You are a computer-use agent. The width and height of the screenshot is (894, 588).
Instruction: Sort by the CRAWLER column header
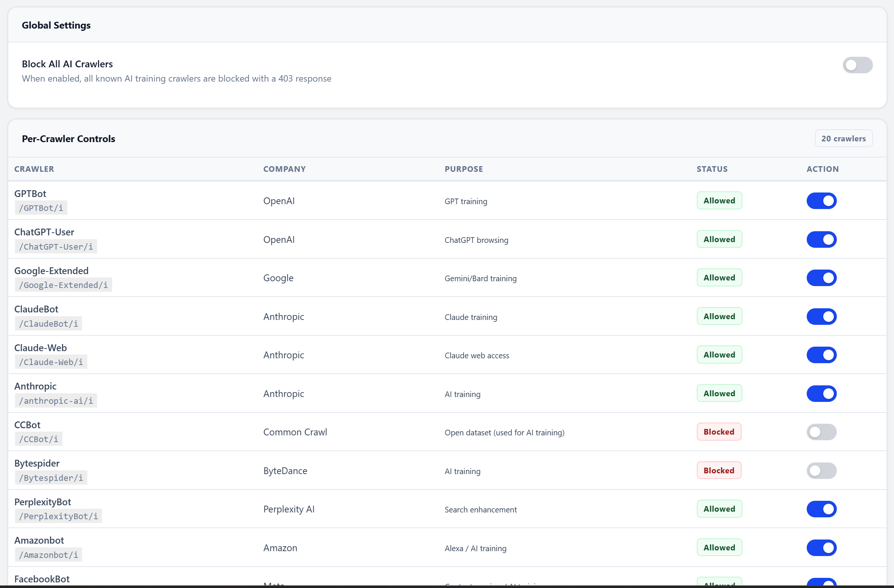(33, 169)
